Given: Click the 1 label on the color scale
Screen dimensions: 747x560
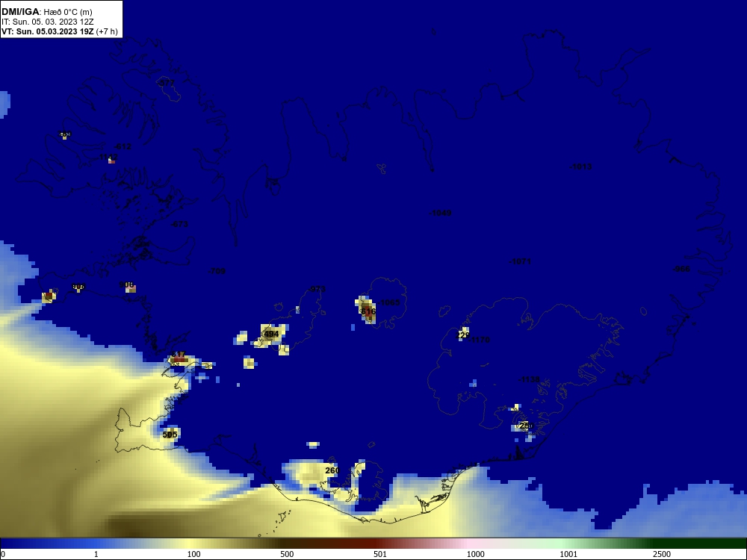Looking at the screenshot, I should (96, 554).
